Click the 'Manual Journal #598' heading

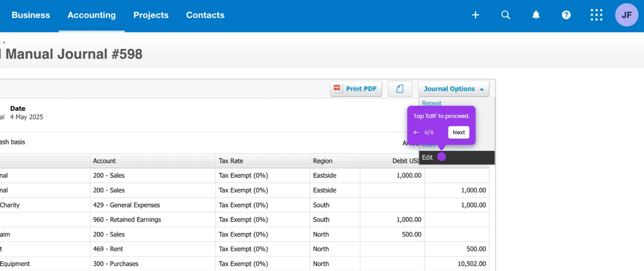(74, 54)
